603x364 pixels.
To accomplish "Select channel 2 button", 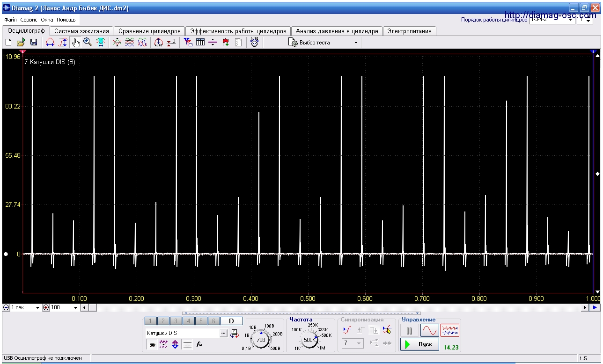I will coord(163,321).
